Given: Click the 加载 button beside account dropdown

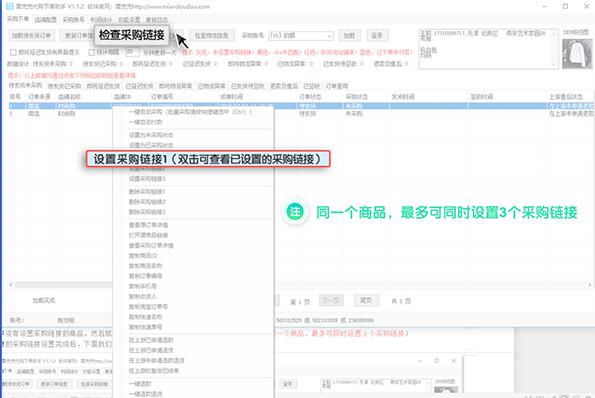Looking at the screenshot, I should point(349,36).
